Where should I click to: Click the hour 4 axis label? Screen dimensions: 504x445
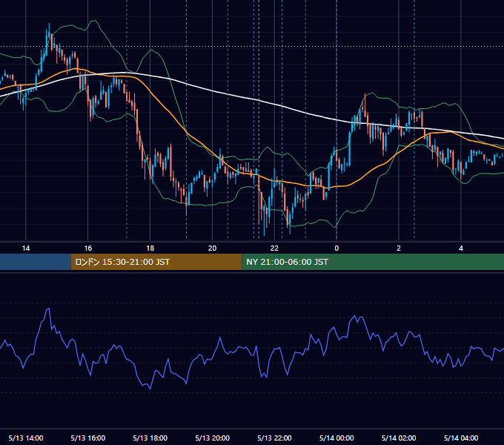(461, 248)
